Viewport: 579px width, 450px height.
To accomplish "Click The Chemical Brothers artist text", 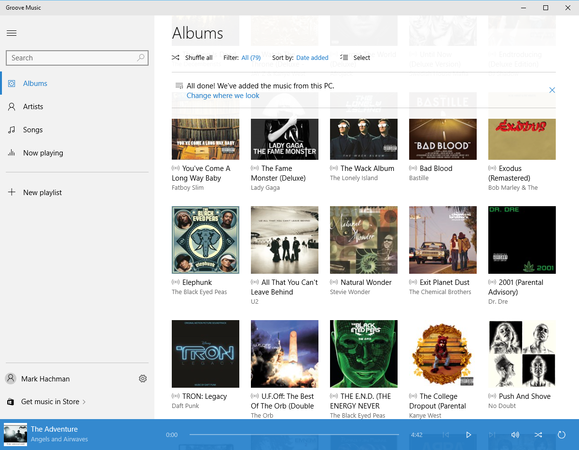I will 440,292.
